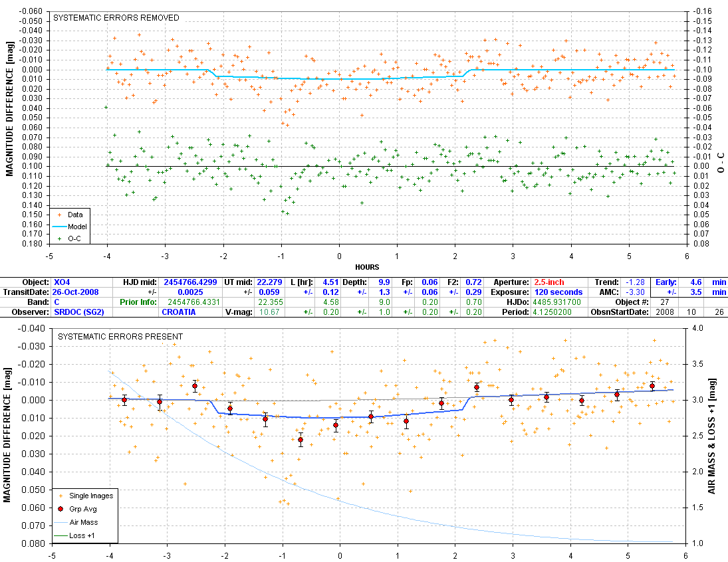This screenshot has height=562, width=728.
Task: Click the HJD uncertainty value '0.0025'
Action: pos(190,292)
